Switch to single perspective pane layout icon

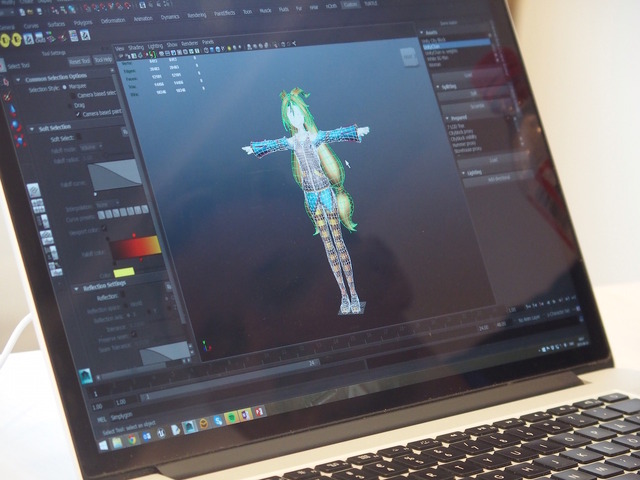click(x=33, y=190)
